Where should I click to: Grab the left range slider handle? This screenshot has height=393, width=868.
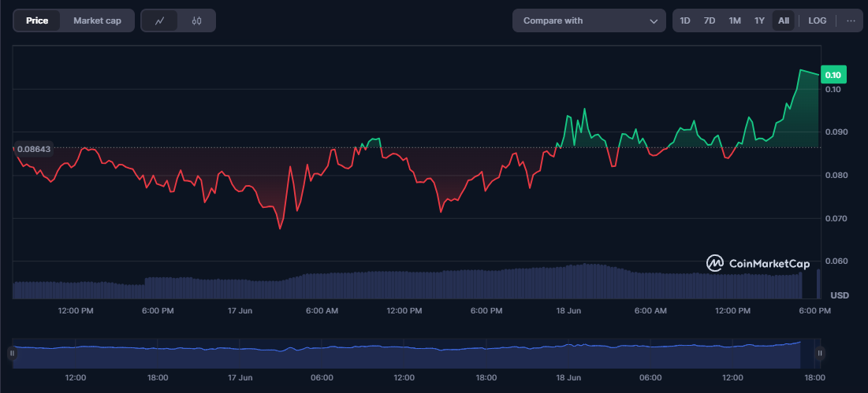pyautogui.click(x=12, y=353)
